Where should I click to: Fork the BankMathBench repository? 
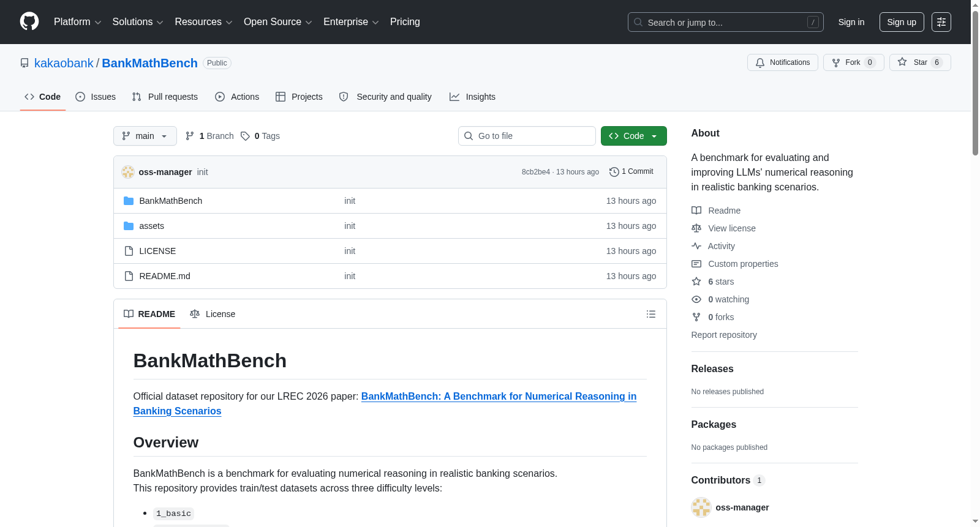pyautogui.click(x=854, y=62)
